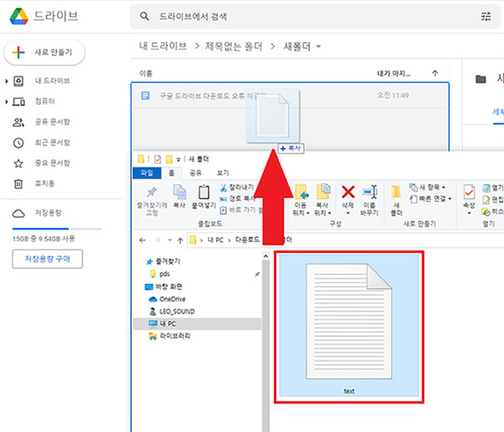Select the 구글 드라이브 다운로드 오류 document row

click(290, 96)
